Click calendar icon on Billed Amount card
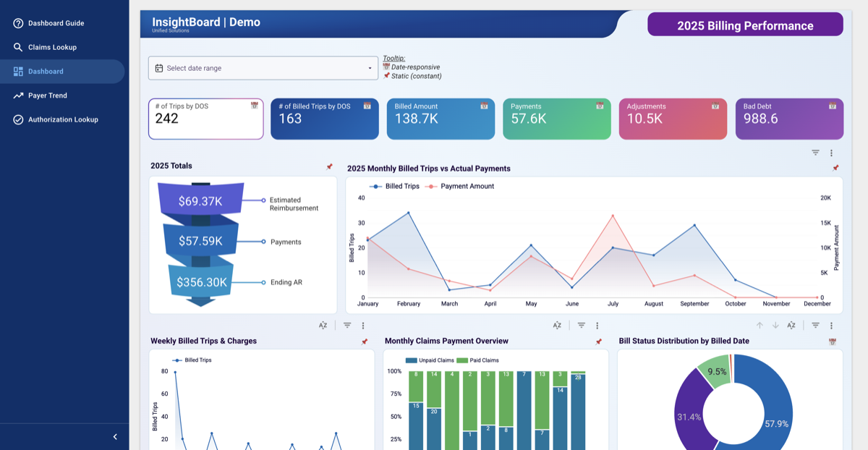Screen dimensions: 868x450 484,106
